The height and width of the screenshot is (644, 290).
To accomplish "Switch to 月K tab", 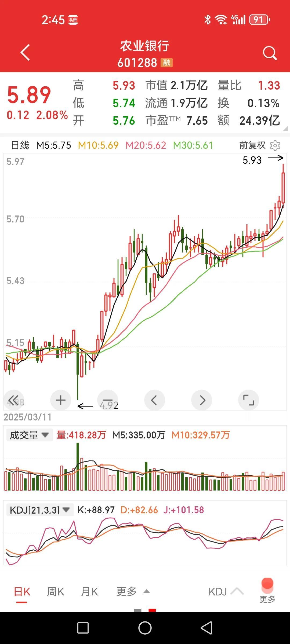I will click(x=90, y=592).
